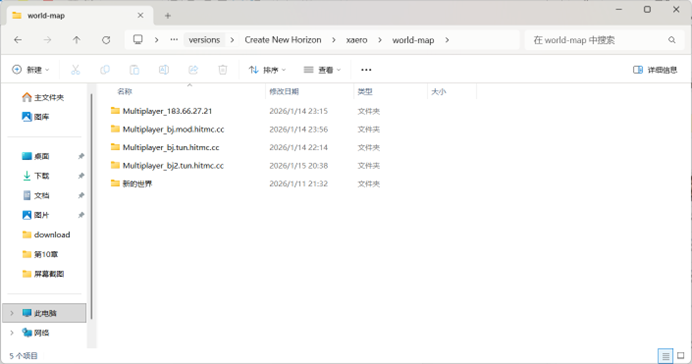Click the Paste clipboard icon
692x364 pixels.
pyautogui.click(x=134, y=70)
